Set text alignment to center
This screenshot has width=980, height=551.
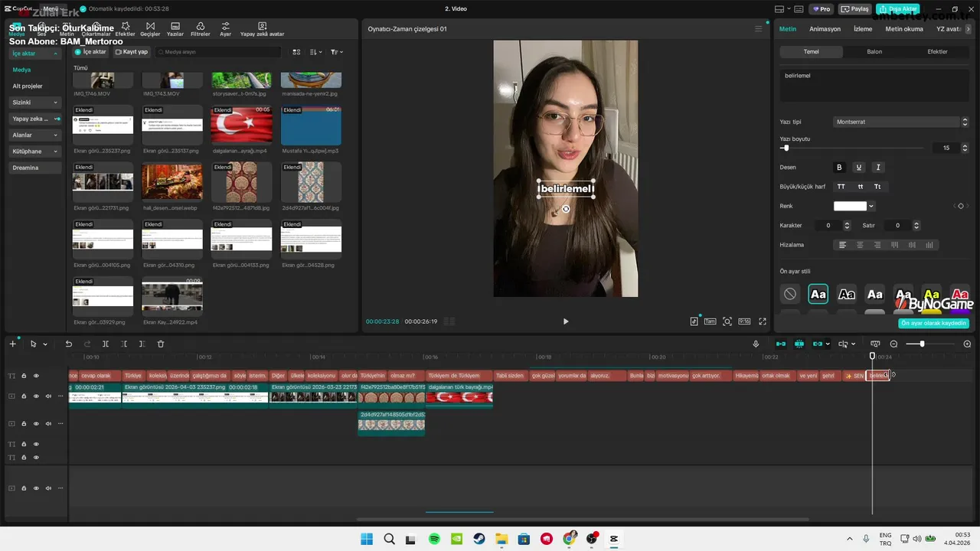click(x=860, y=245)
